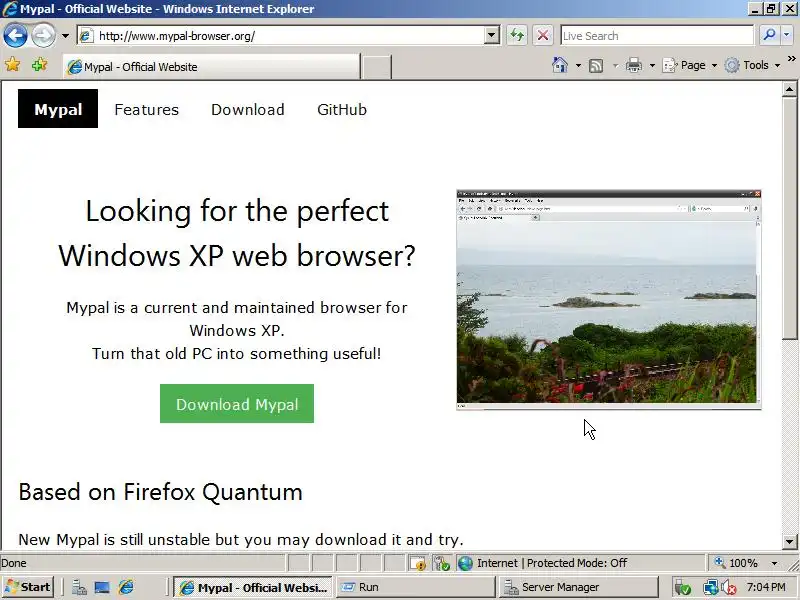Click the green Download Mypal button
This screenshot has width=800, height=600.
click(x=237, y=404)
